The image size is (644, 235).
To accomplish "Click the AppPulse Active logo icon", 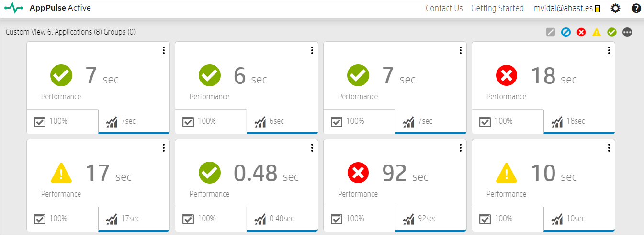I will [13, 8].
